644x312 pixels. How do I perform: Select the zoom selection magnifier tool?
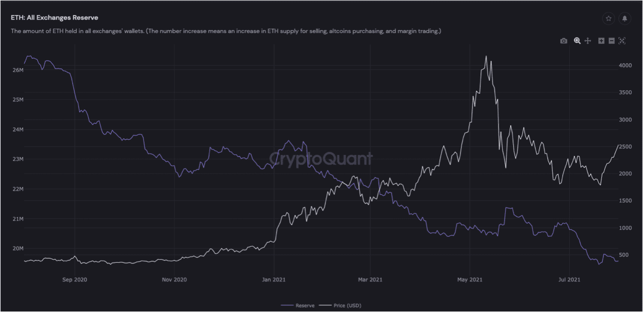pos(576,41)
